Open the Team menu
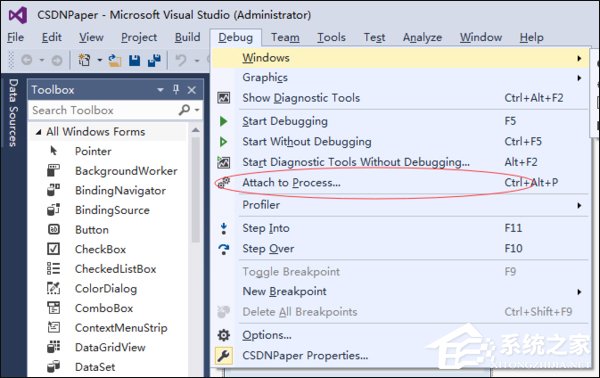 pos(285,37)
